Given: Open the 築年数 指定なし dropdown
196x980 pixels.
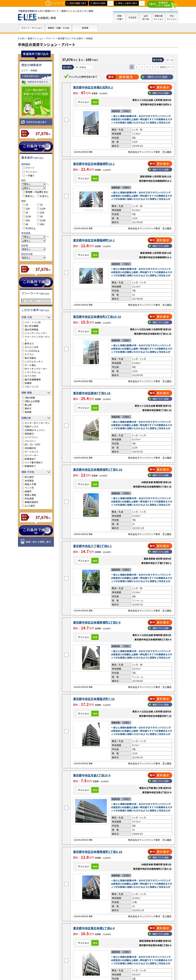Looking at the screenshot, I should point(33,249).
